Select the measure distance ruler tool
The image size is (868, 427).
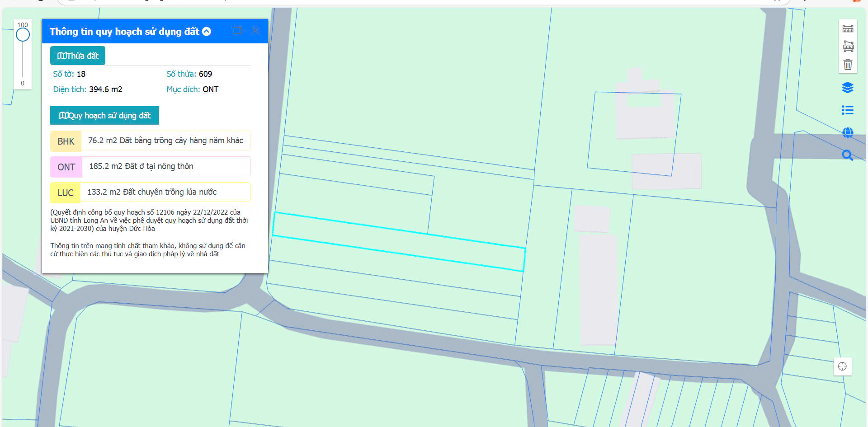pyautogui.click(x=848, y=29)
